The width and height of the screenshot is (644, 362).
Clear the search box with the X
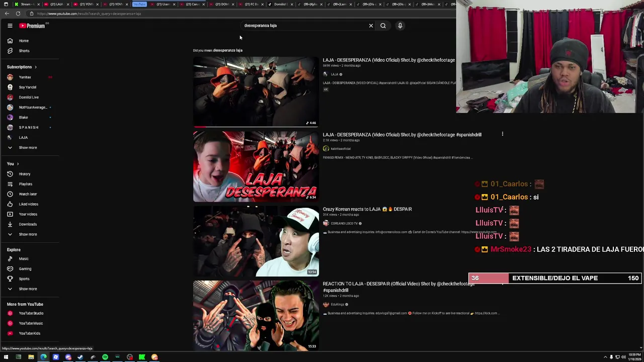(371, 26)
